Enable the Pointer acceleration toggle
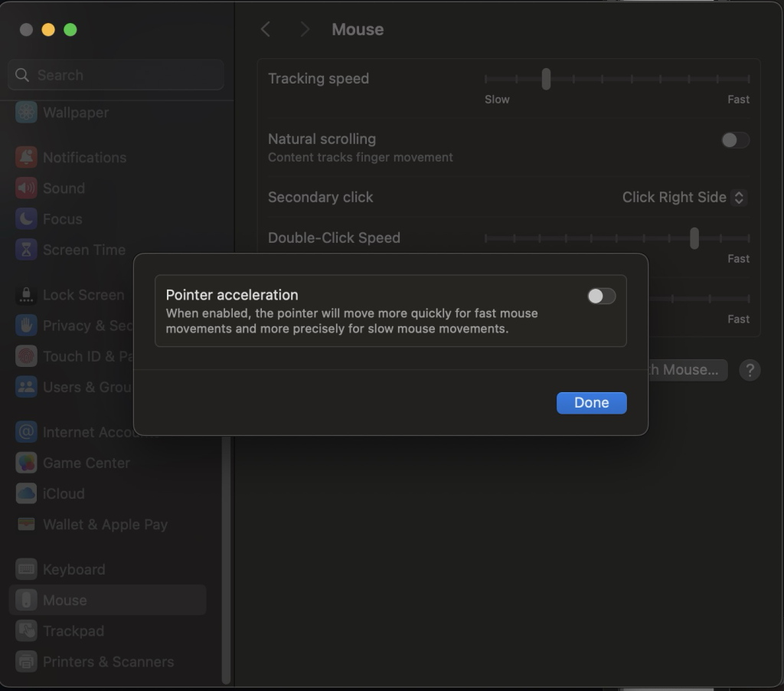This screenshot has width=784, height=691. pos(601,296)
